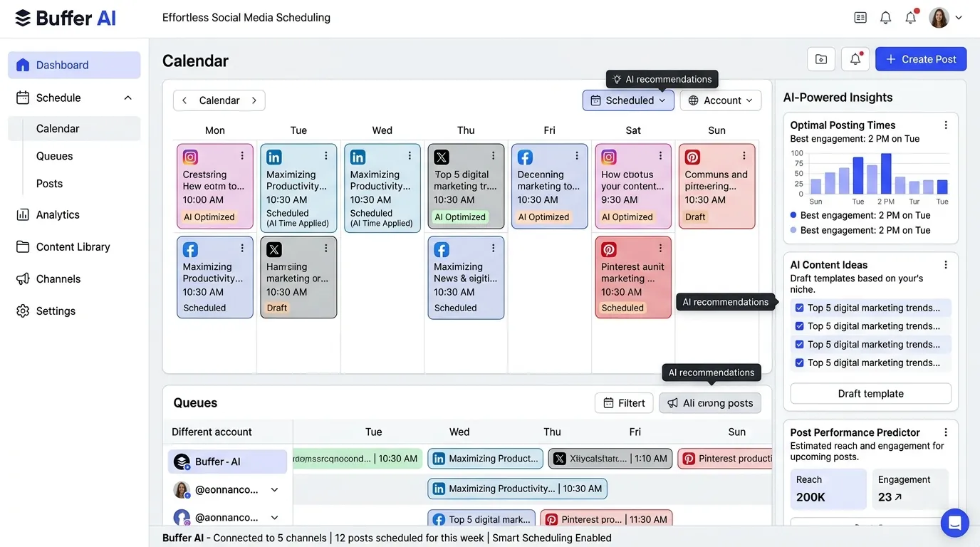Collapse the Schedule section chevron
Viewport: 980px width, 547px height.
tap(128, 98)
